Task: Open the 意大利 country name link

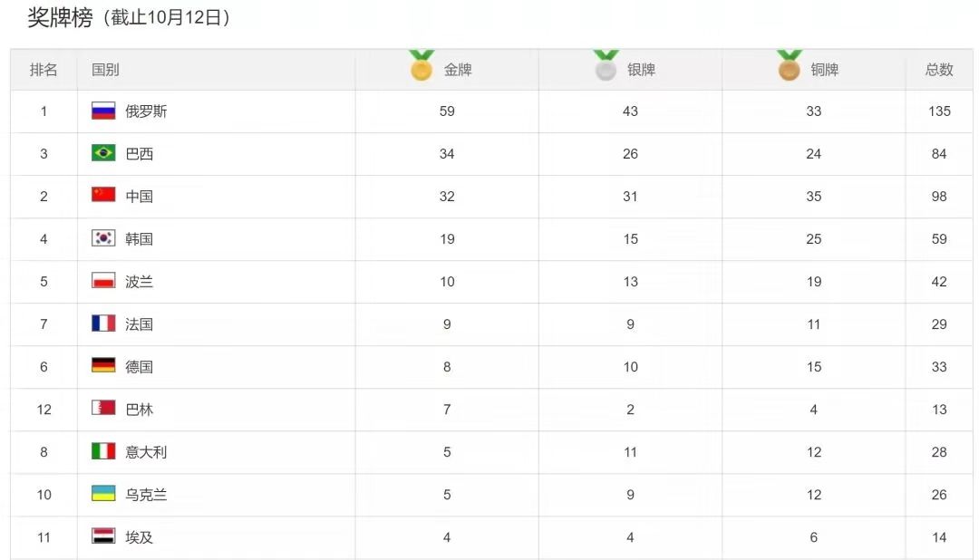Action: (146, 452)
